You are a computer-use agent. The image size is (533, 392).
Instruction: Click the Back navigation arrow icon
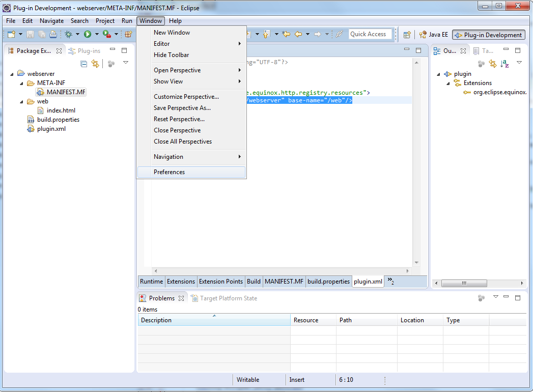[x=298, y=34]
